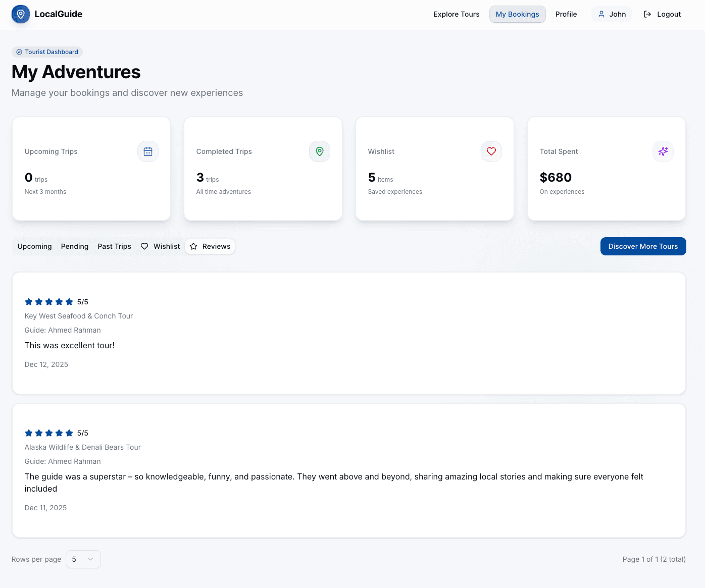Click the Discover More Tours button

(643, 246)
